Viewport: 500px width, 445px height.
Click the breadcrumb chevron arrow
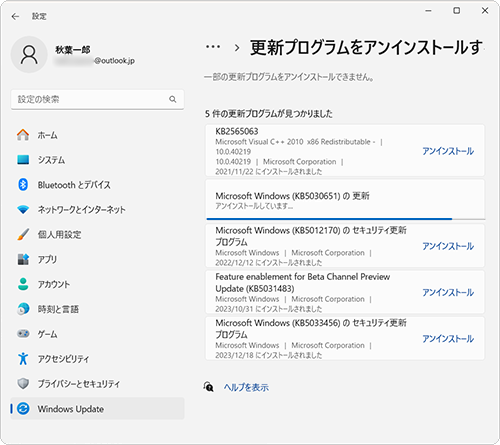click(237, 48)
